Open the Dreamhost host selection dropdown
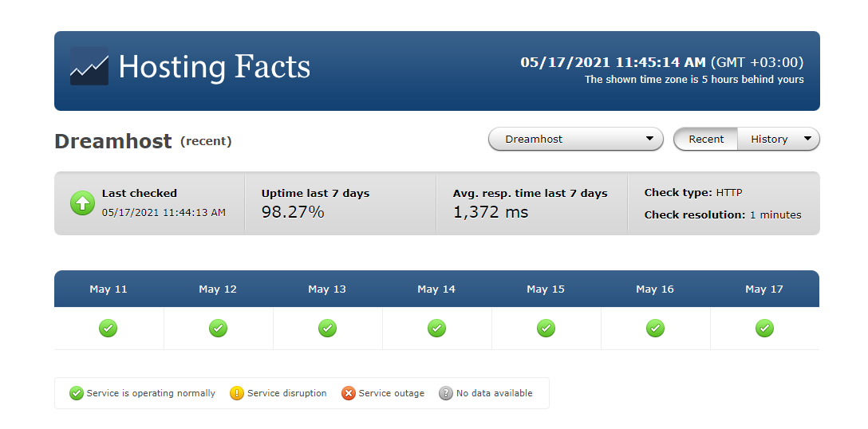This screenshot has width=868, height=429. (576, 139)
